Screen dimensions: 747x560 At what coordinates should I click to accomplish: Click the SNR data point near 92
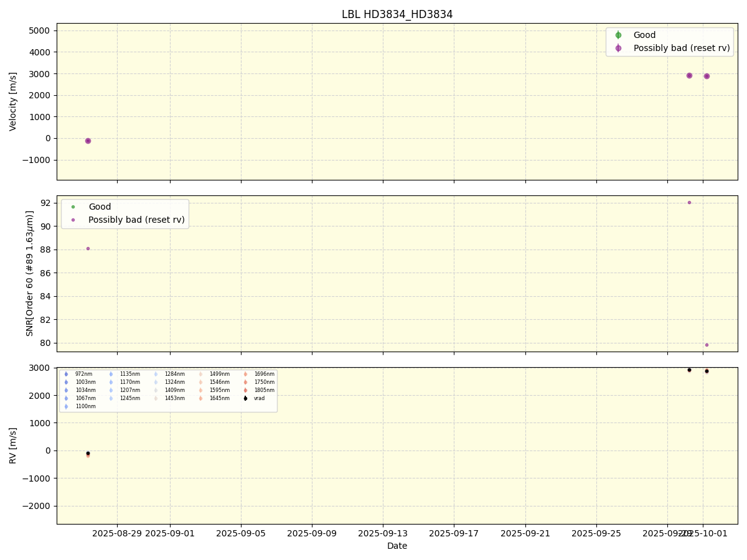click(x=689, y=202)
